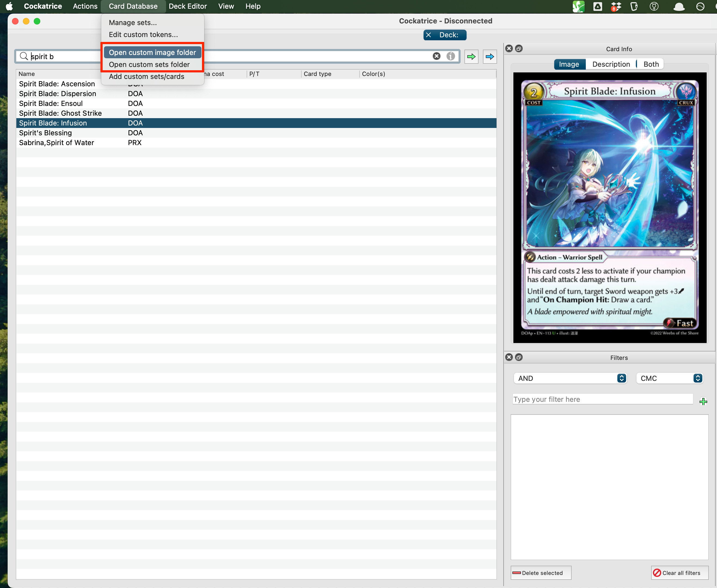Click the green arrow add-to-deck icon
Screen dimensions: 717x588
pos(471,57)
